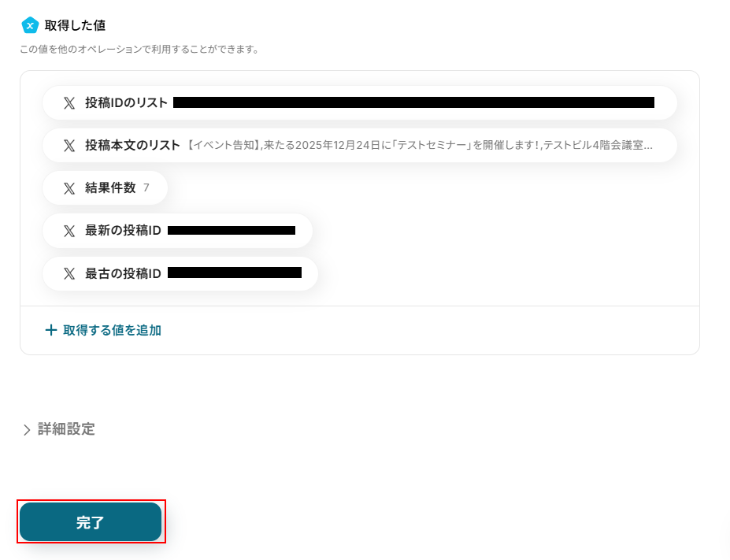Click the X icon beside 最古の投稿ID
Screen dimensions: 730x560
coord(69,274)
